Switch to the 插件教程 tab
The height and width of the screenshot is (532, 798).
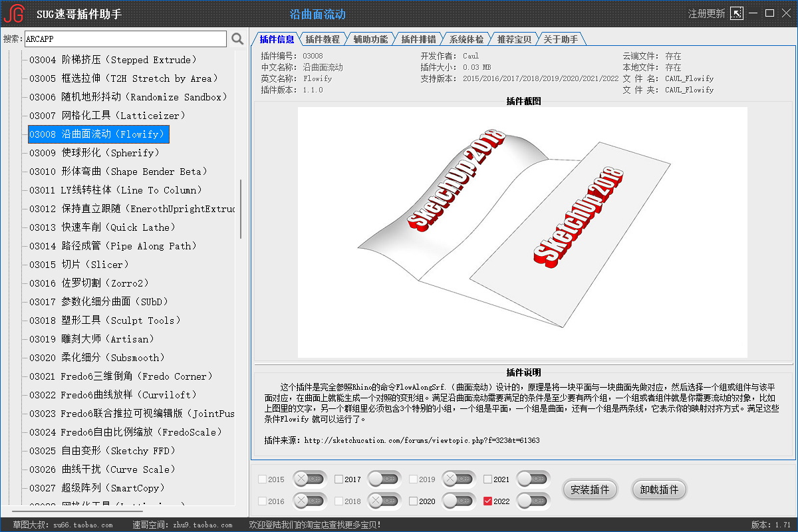(x=323, y=39)
